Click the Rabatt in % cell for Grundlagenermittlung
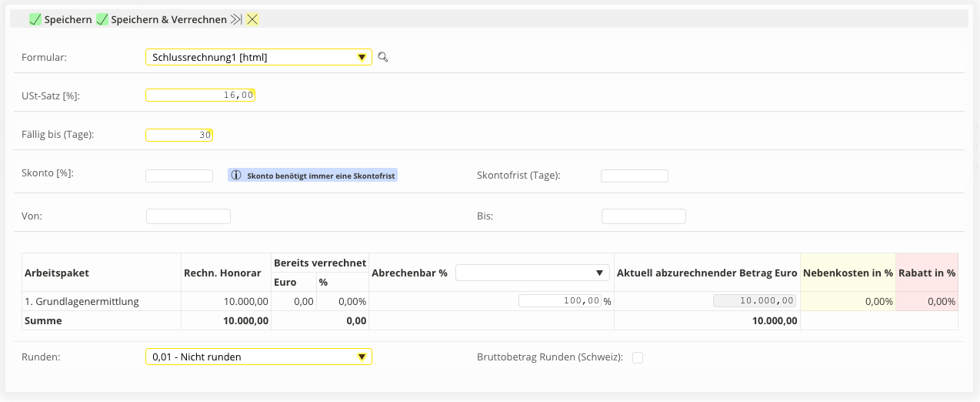The height and width of the screenshot is (402, 980). point(927,301)
